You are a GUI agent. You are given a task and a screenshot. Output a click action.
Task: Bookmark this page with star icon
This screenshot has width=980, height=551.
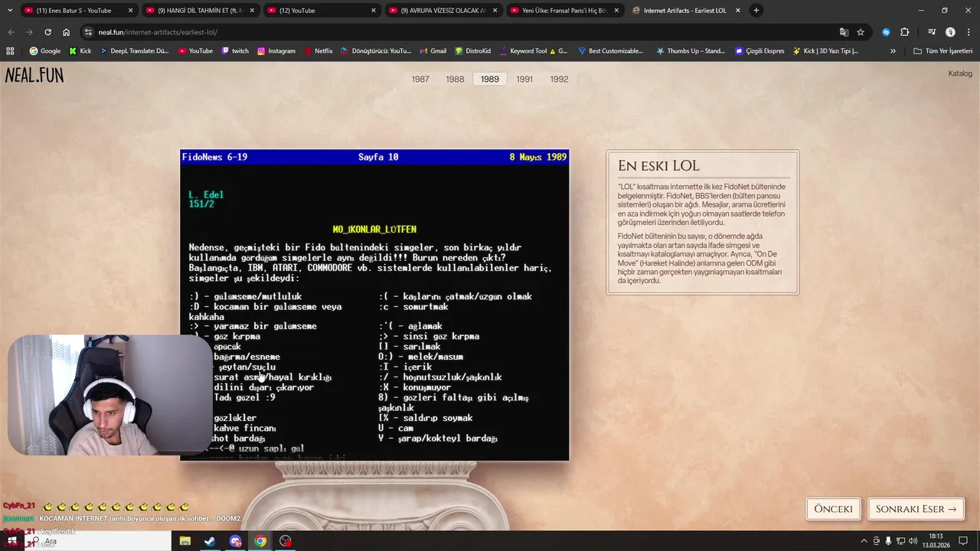click(x=861, y=32)
